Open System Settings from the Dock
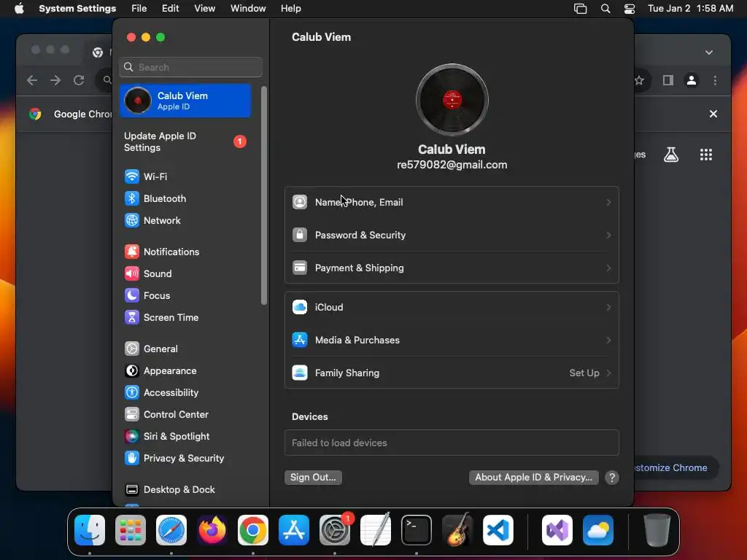The image size is (747, 560). tap(335, 530)
